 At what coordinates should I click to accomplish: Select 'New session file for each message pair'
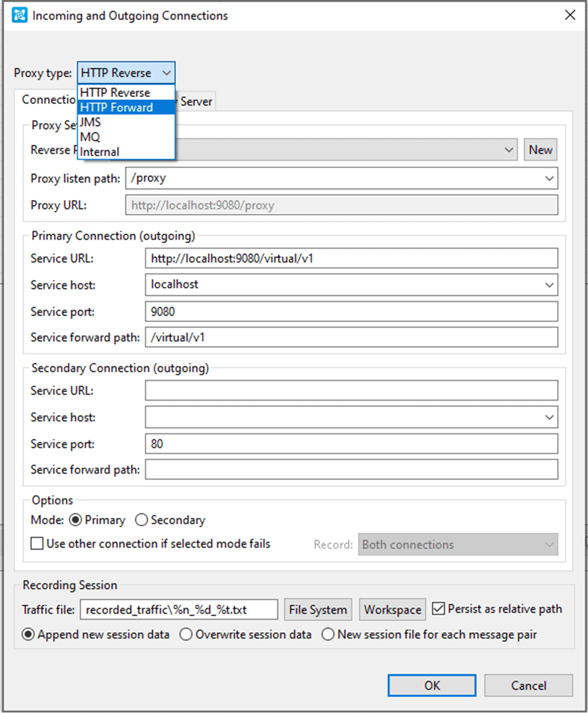point(328,635)
